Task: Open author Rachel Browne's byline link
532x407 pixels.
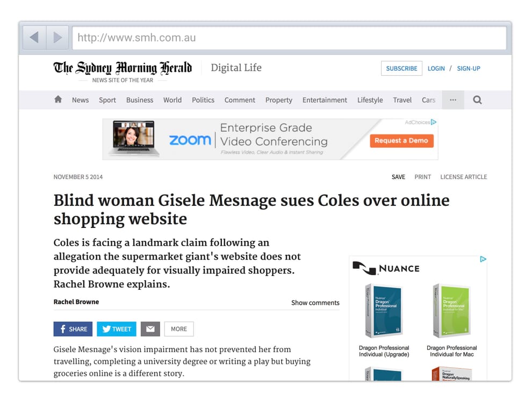Action: click(x=76, y=302)
